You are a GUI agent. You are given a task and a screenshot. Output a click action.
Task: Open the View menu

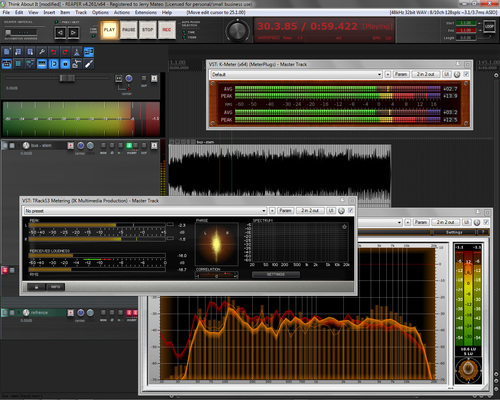[33, 12]
